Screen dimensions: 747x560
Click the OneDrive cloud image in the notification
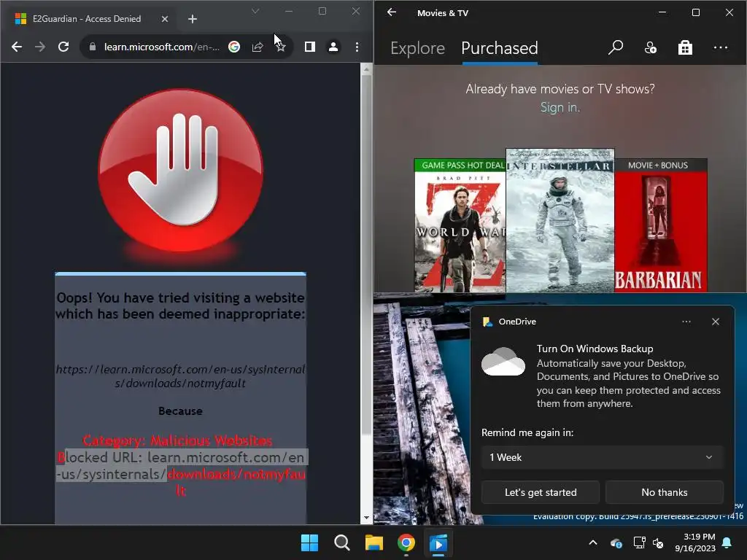coord(503,362)
